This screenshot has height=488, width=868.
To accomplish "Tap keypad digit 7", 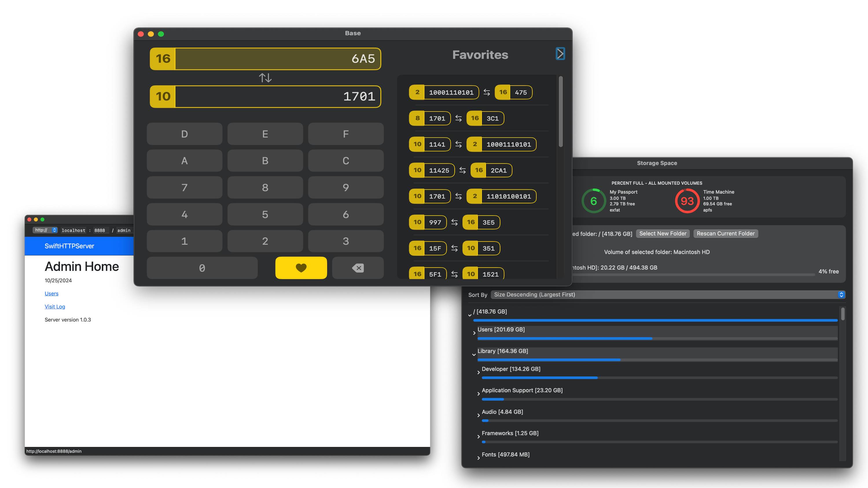I will click(x=184, y=187).
